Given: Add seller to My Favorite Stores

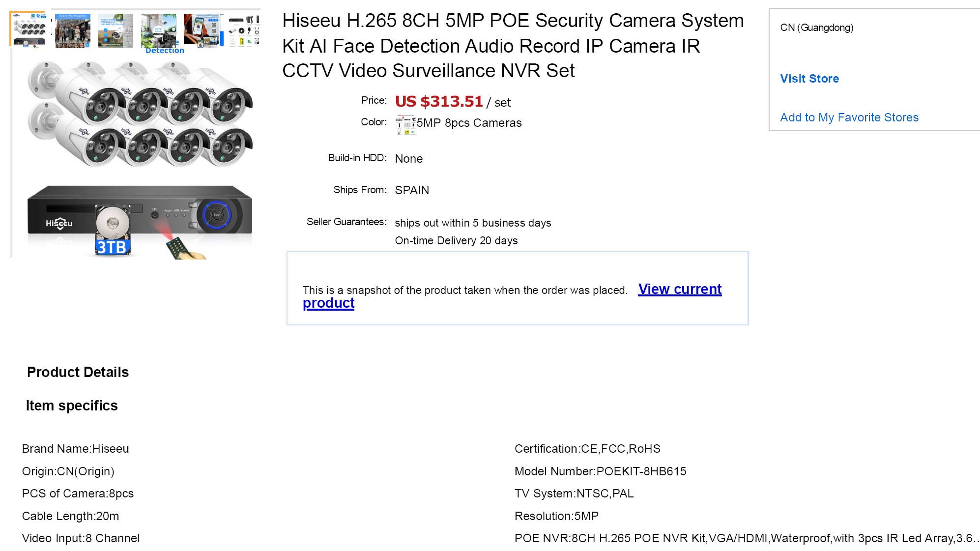Looking at the screenshot, I should tap(849, 117).
